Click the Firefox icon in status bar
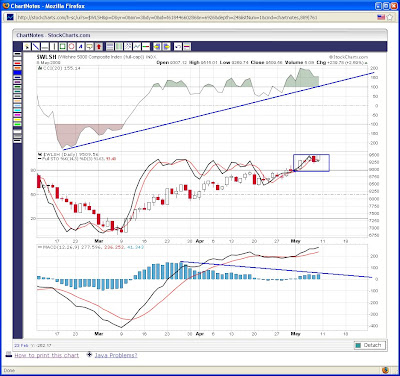 click(x=385, y=370)
